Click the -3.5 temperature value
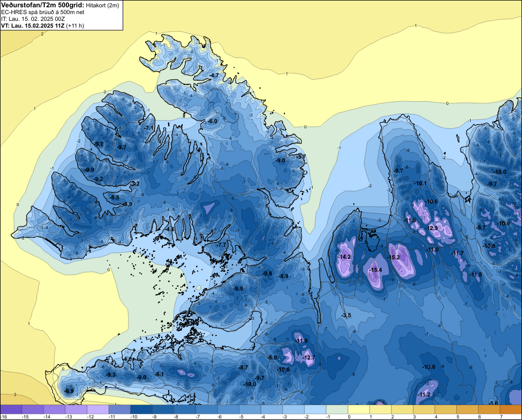Image resolution: width=522 pixels, height=420 pixels. point(346,315)
